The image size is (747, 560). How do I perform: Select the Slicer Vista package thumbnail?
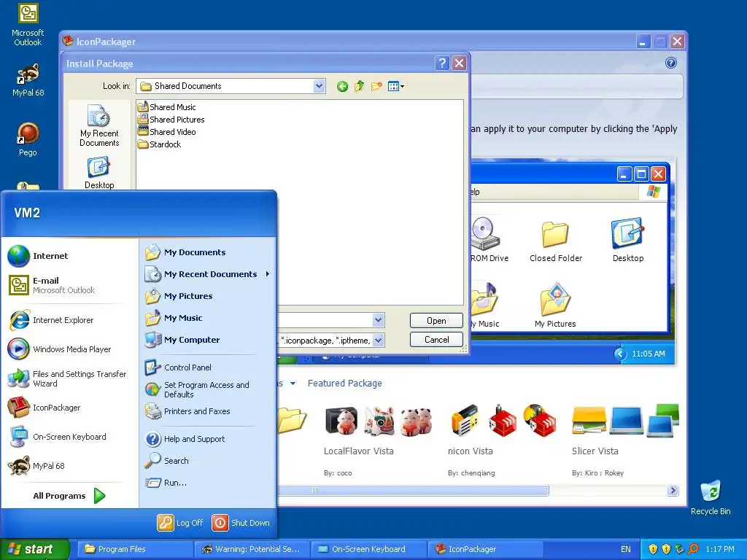click(625, 421)
